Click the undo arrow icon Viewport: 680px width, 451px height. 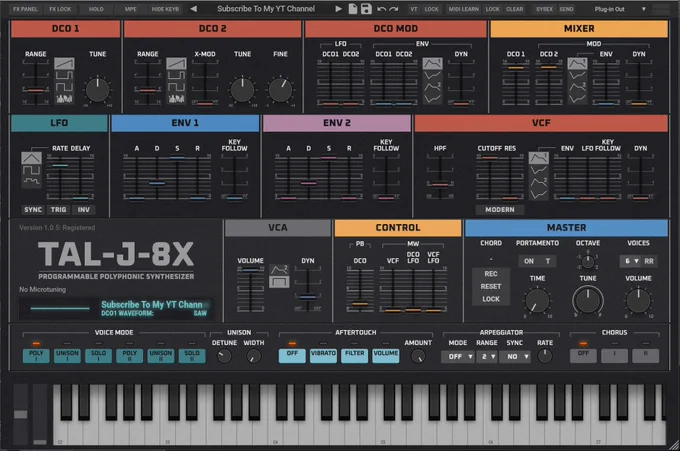coord(381,9)
